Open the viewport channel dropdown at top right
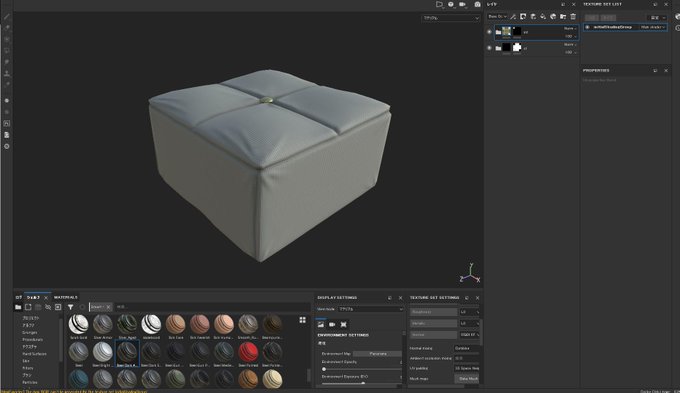Screen dimensions: 680x393 tap(451, 18)
